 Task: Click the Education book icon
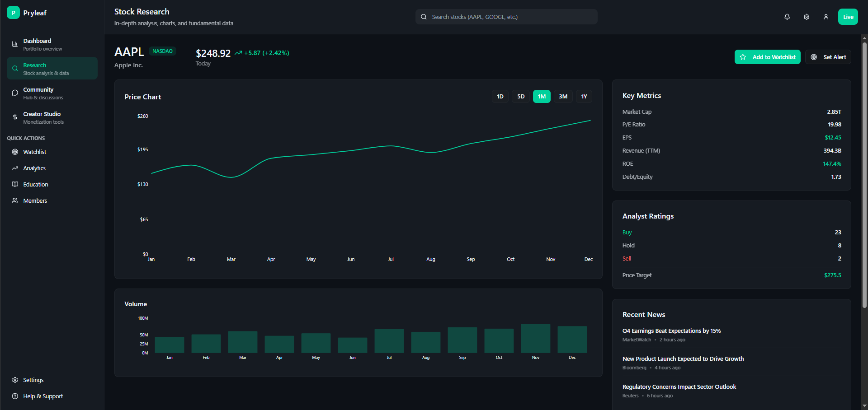[15, 184]
